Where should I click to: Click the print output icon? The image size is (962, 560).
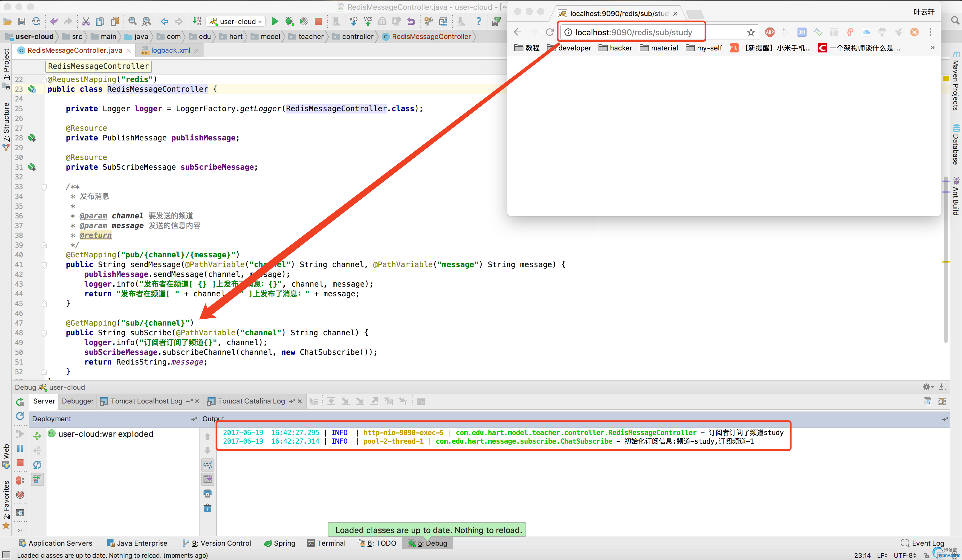pos(208,494)
